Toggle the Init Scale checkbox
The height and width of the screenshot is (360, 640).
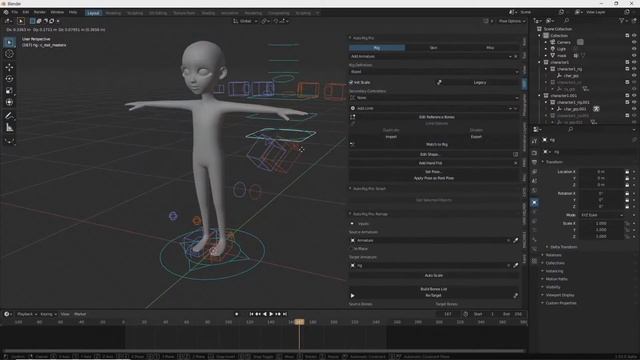(351, 82)
